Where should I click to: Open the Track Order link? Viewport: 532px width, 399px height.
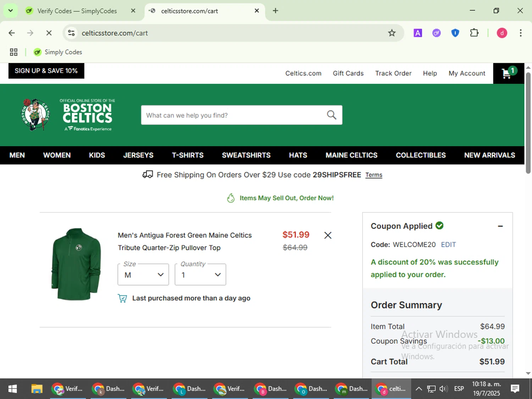coord(393,73)
